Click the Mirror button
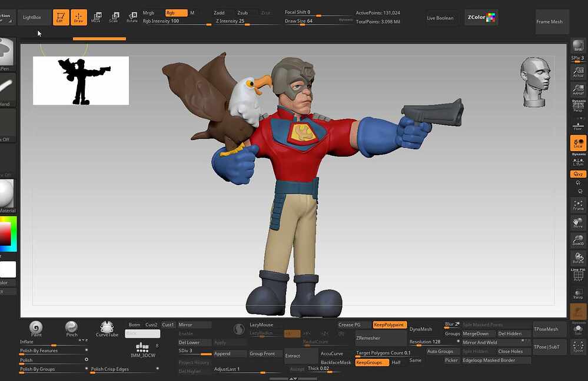The height and width of the screenshot is (381, 588). [194, 325]
